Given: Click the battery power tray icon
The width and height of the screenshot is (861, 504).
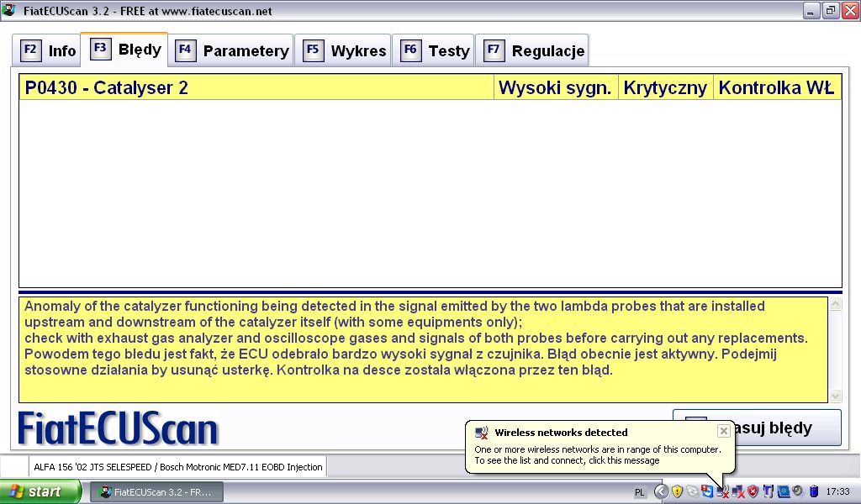Looking at the screenshot, I should point(814,492).
